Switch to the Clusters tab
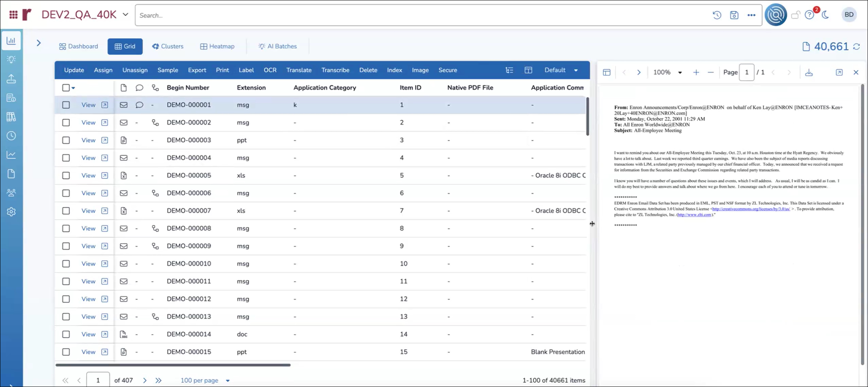 click(168, 46)
